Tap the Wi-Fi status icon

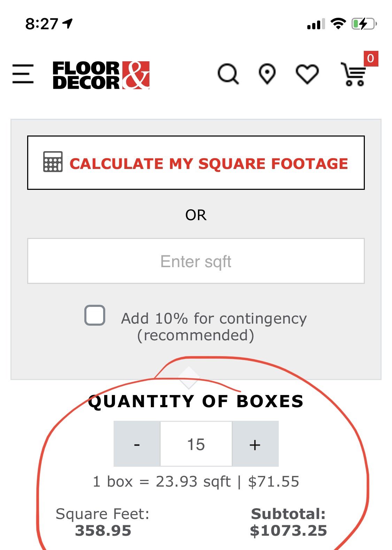(x=338, y=24)
